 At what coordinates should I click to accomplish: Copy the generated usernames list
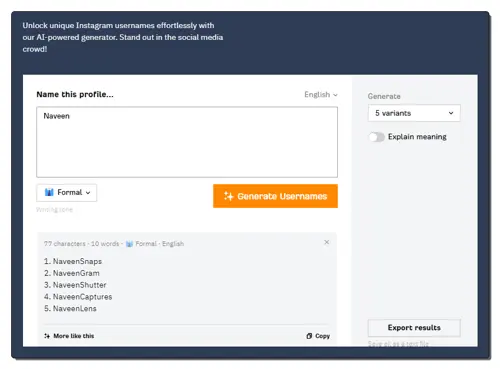(x=318, y=336)
